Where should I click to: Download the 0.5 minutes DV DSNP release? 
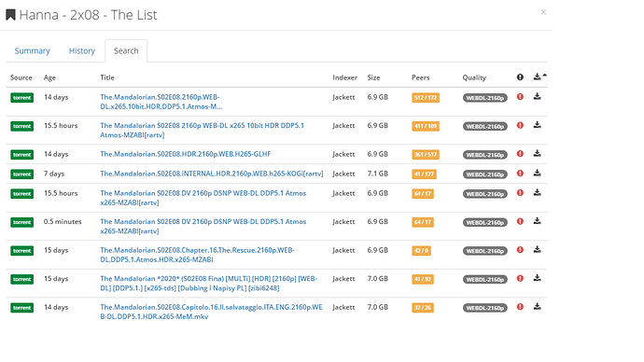tap(537, 221)
